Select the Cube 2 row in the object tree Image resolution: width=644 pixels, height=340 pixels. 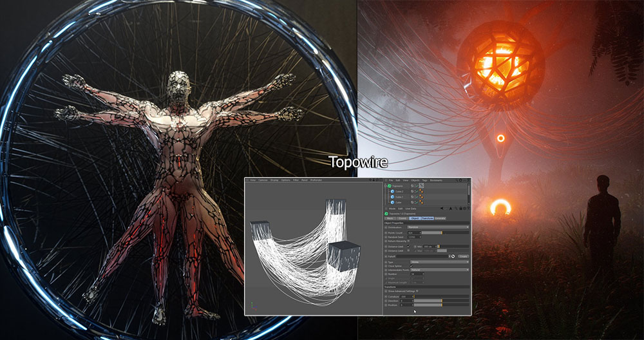pos(400,191)
